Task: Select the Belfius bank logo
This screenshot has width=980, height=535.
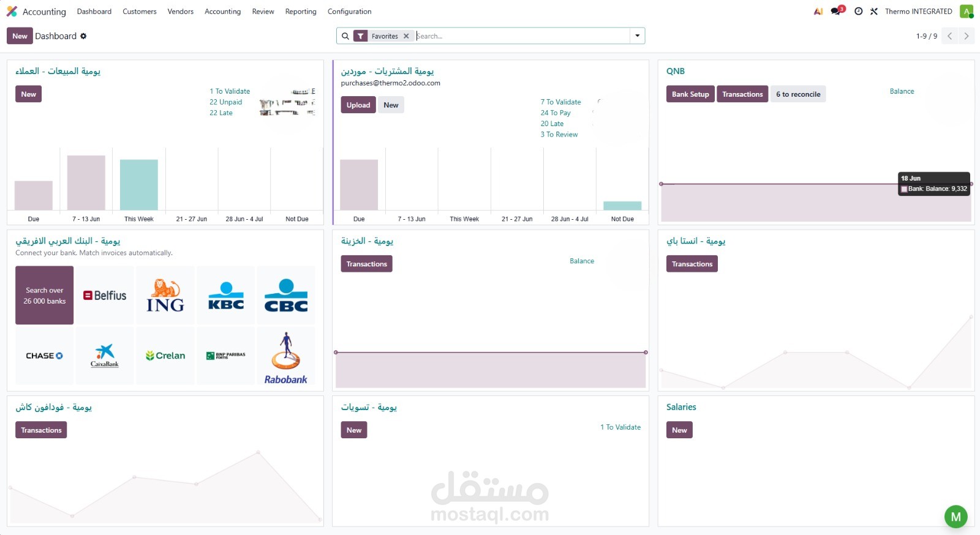Action: 105,295
